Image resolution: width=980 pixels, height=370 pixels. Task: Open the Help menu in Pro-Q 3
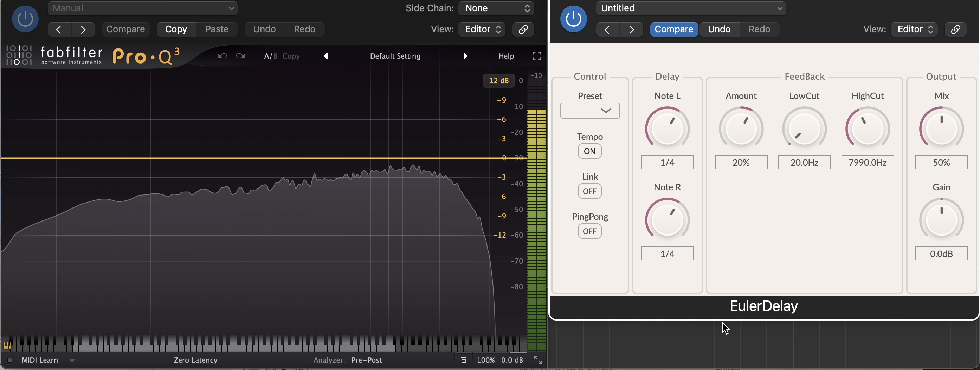click(507, 56)
